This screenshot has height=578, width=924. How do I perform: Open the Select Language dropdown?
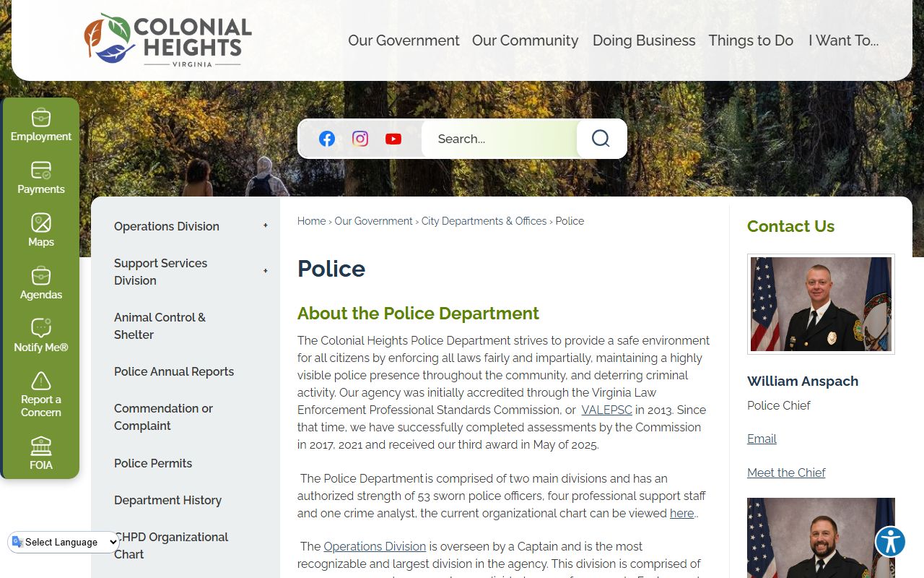pyautogui.click(x=64, y=542)
